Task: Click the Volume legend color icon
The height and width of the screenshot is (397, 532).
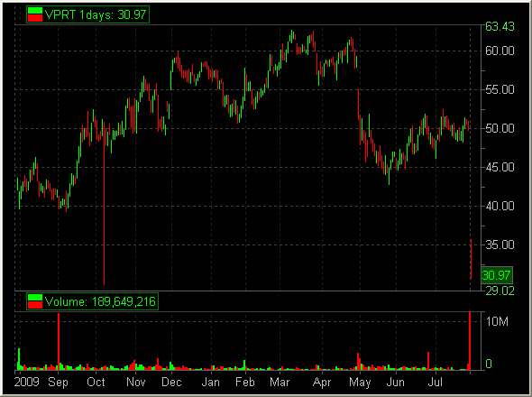Action: [x=35, y=301]
